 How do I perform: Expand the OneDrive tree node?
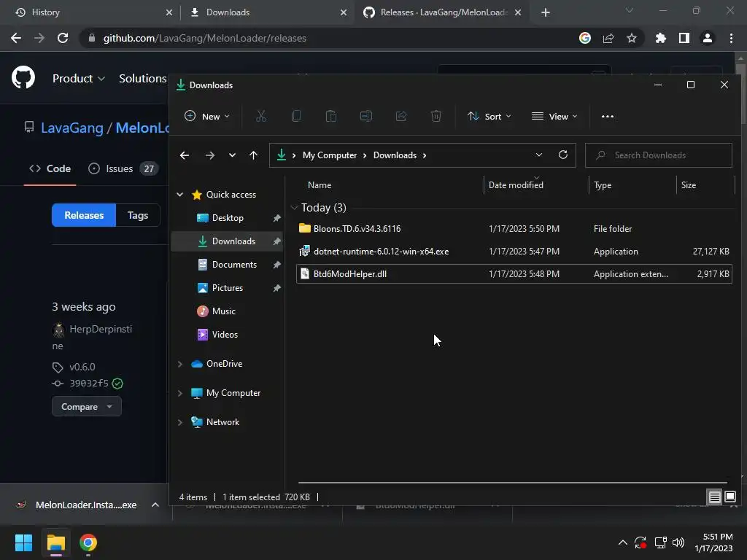pyautogui.click(x=180, y=364)
